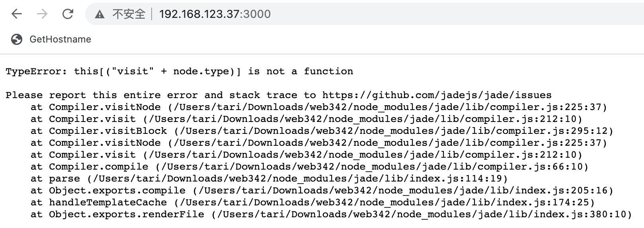Click the TypeError message line
Screen dimensions: 644x228
tap(179, 71)
